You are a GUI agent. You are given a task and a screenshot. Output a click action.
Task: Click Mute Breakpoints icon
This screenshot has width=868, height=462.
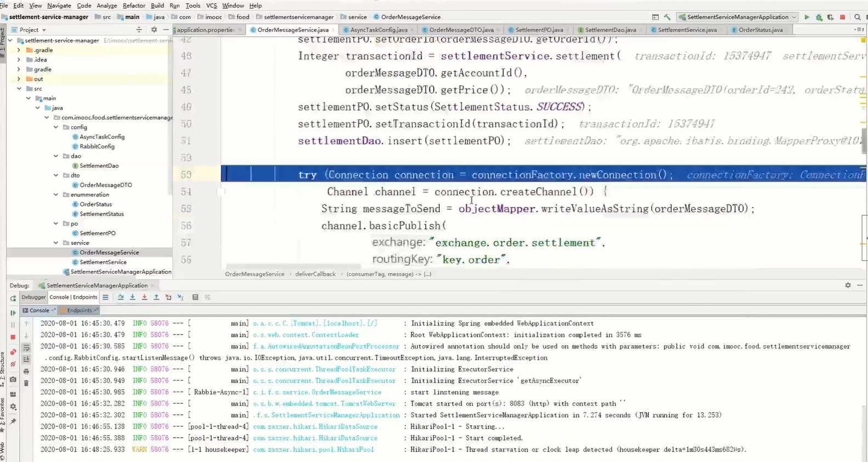[13, 364]
